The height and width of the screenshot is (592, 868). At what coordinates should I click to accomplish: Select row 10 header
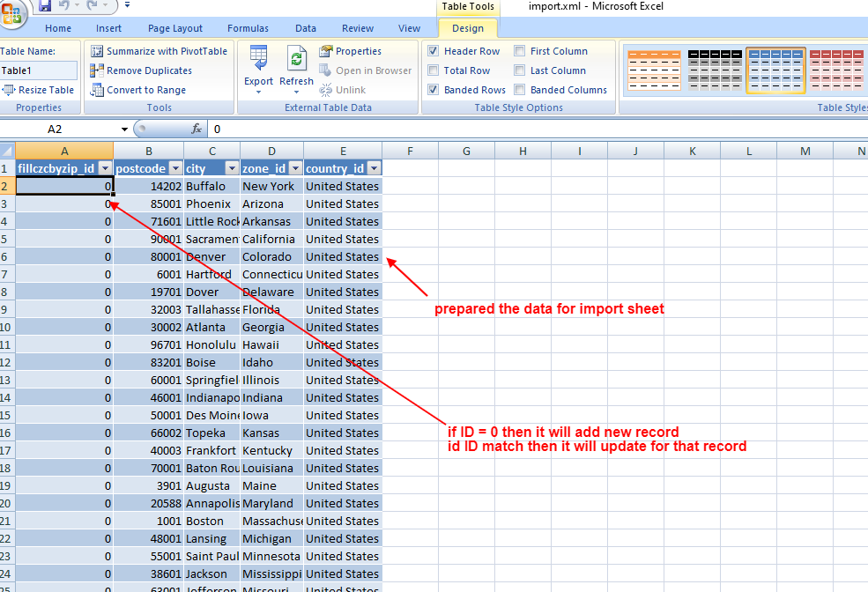[x=7, y=327]
